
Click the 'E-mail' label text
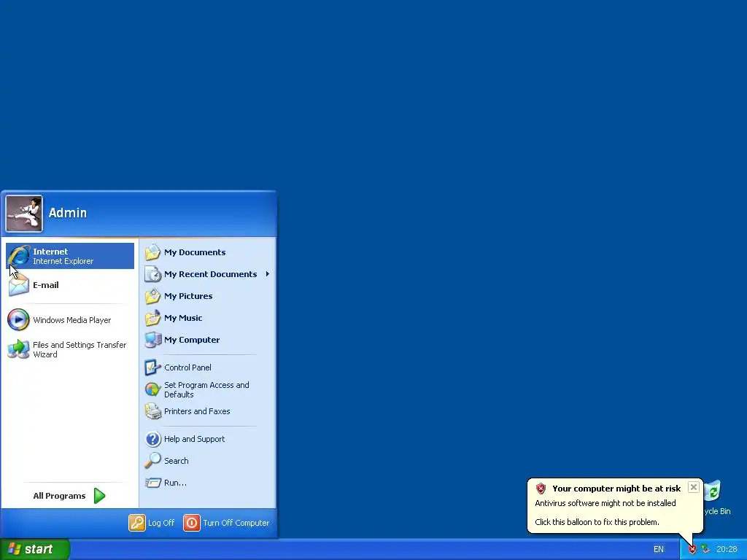(46, 285)
